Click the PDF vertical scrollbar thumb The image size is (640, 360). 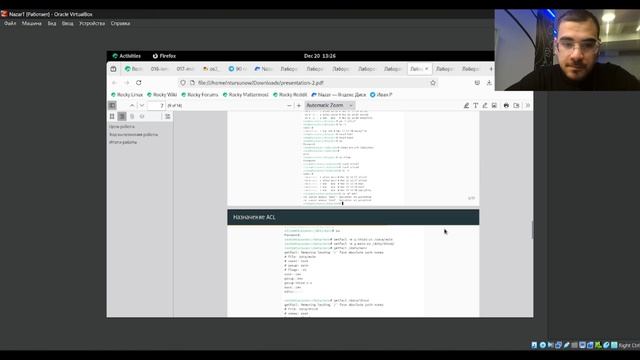[x=532, y=229]
